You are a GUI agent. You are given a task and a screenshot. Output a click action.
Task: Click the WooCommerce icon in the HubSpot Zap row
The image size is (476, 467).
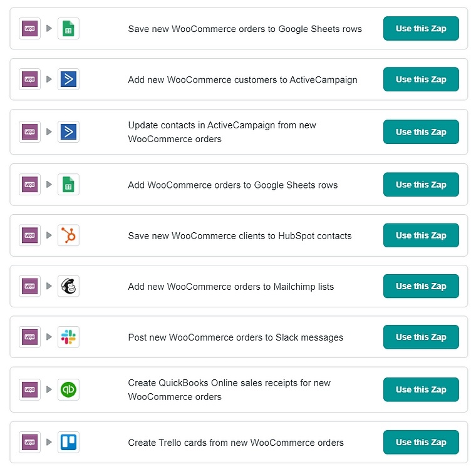click(30, 235)
